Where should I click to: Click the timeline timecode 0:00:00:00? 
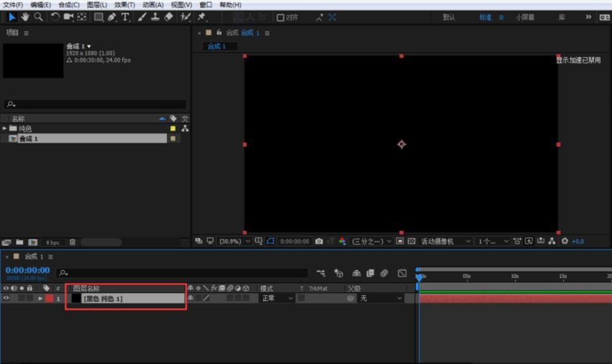pos(27,270)
